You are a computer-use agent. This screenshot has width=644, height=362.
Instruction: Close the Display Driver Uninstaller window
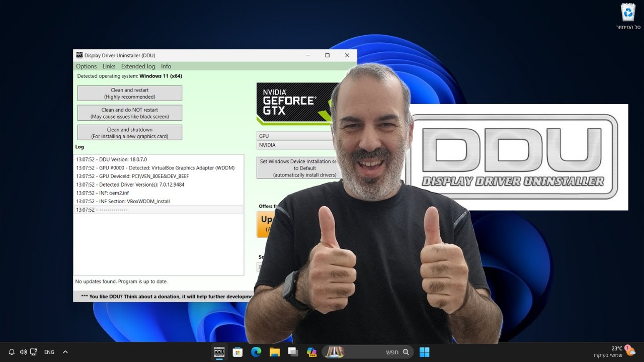(x=347, y=55)
